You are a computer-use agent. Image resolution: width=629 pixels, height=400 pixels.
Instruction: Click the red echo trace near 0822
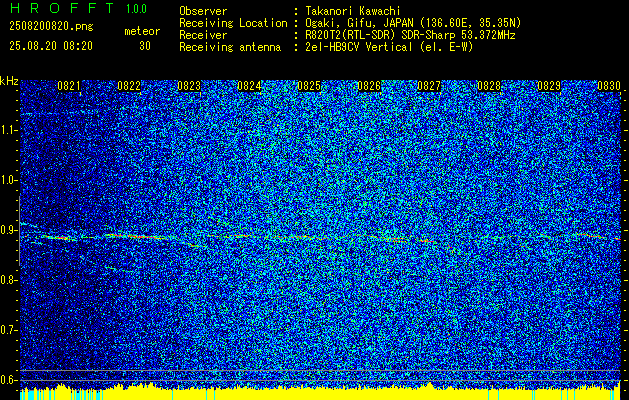(134, 236)
